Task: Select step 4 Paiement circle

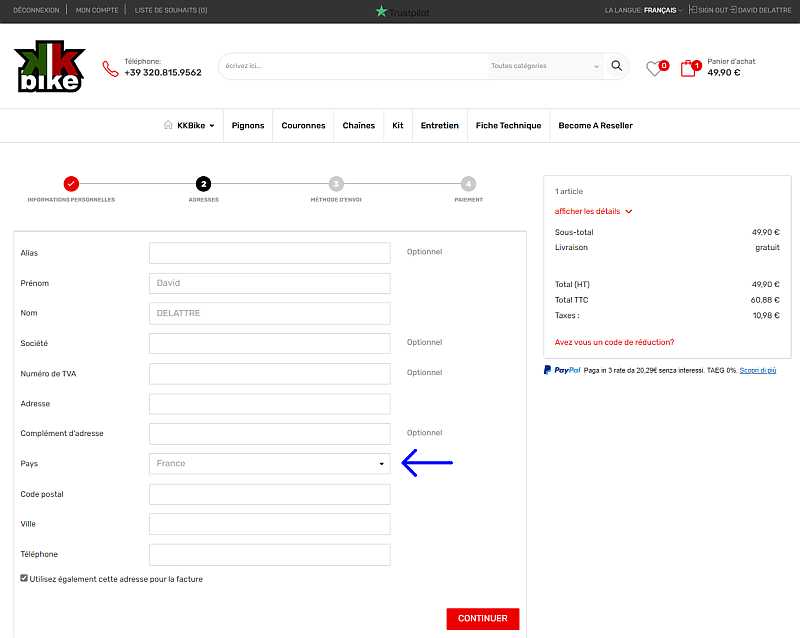Action: 468,184
